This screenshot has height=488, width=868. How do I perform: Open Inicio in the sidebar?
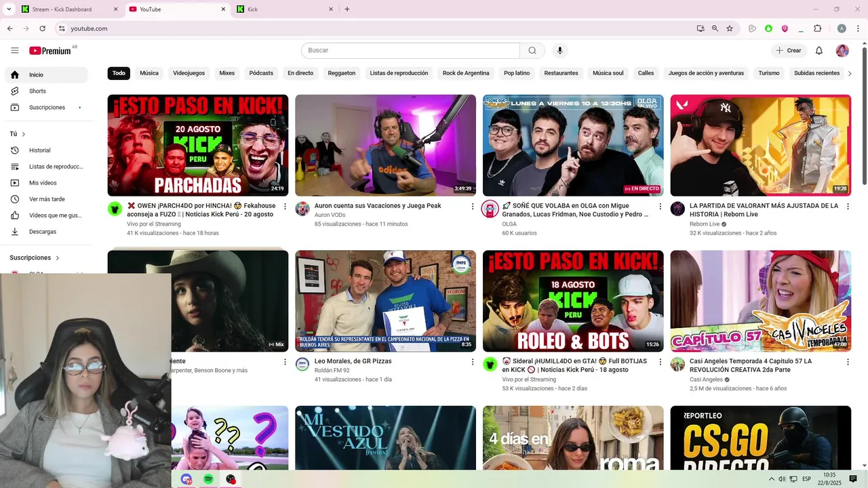pyautogui.click(x=46, y=75)
